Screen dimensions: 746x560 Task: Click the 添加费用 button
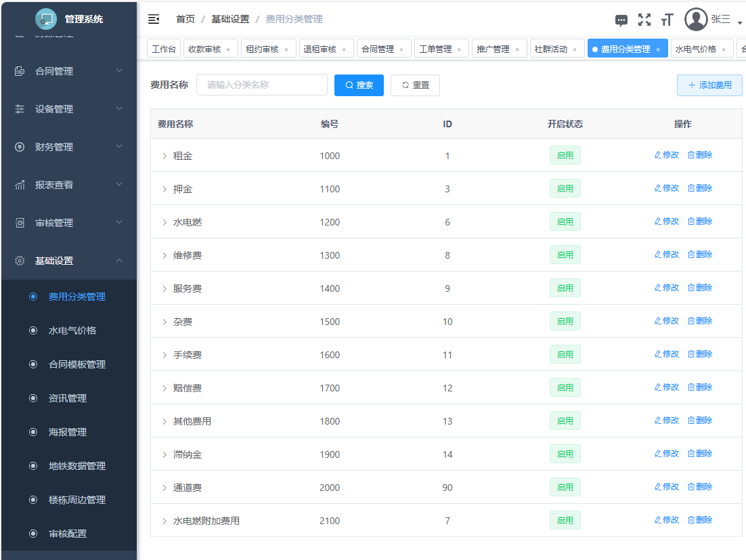709,85
